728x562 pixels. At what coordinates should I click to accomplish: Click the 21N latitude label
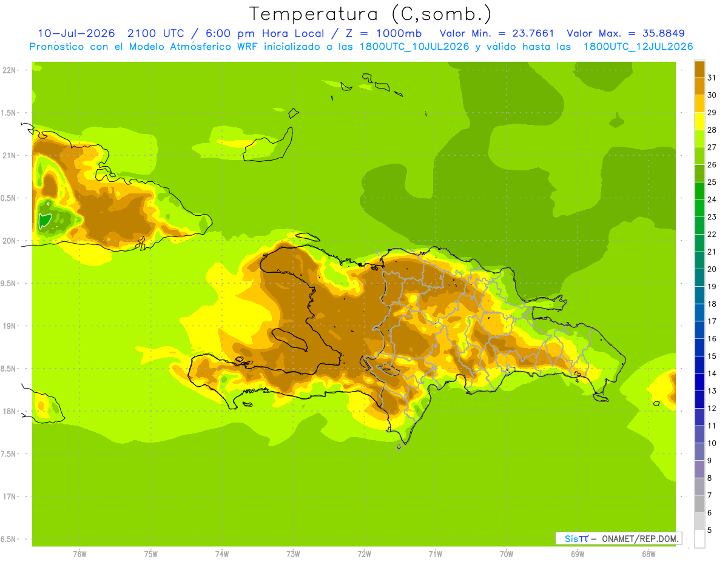[10, 155]
